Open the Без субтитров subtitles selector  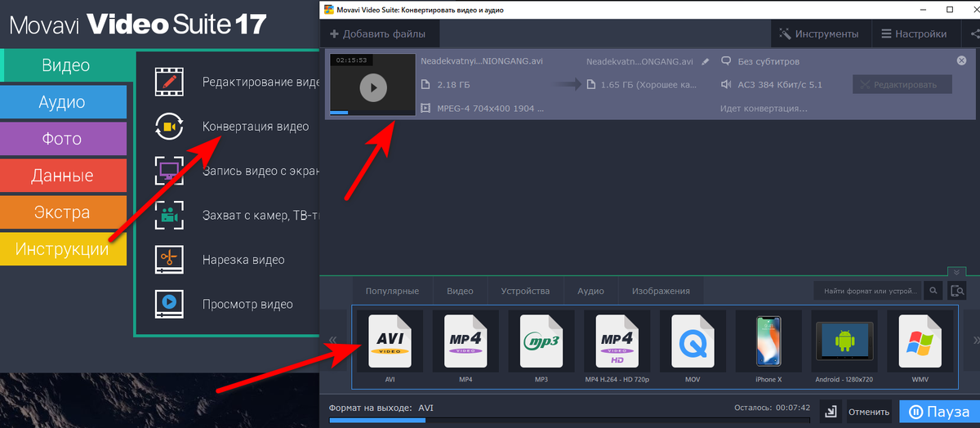[768, 61]
